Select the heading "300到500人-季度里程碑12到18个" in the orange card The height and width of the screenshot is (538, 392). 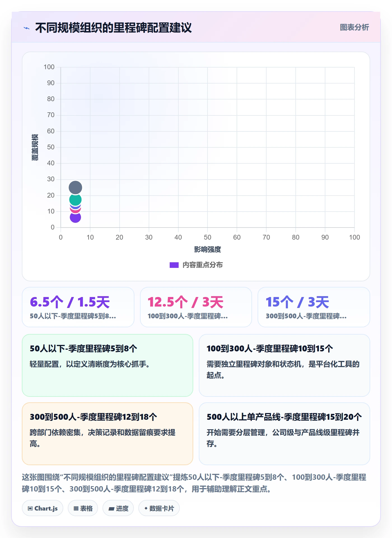coord(93,417)
